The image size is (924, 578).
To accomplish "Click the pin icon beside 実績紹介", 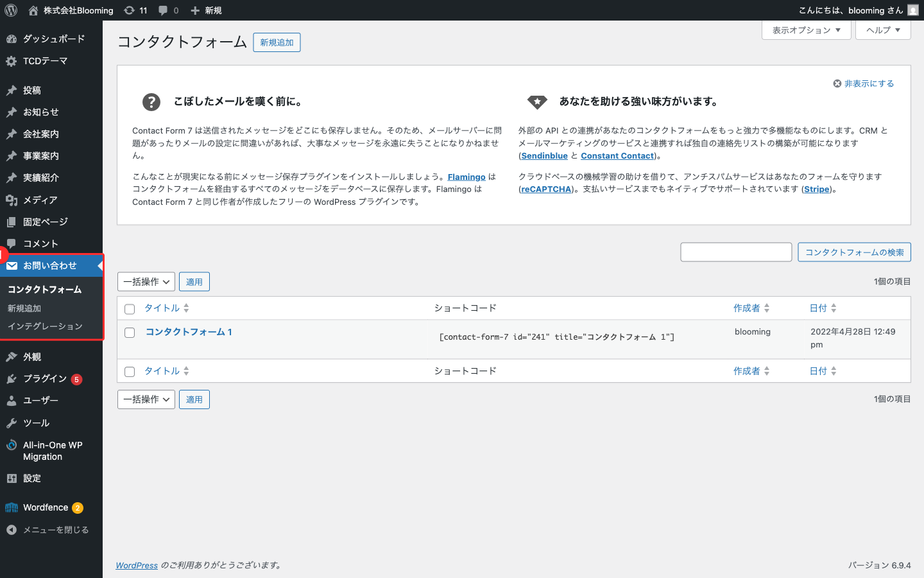I will click(x=12, y=178).
